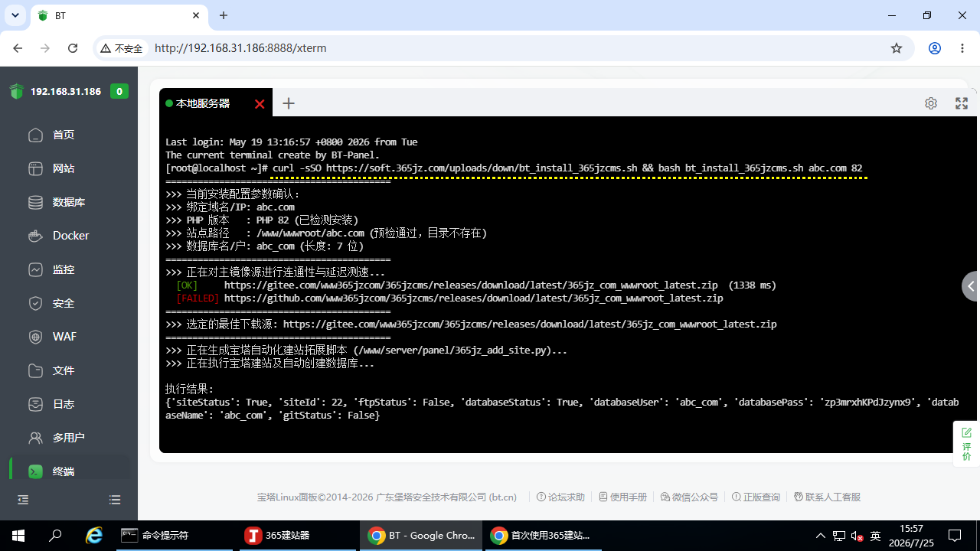Click the 终端 terminal icon in sidebar
This screenshot has height=551, width=980.
[x=35, y=471]
